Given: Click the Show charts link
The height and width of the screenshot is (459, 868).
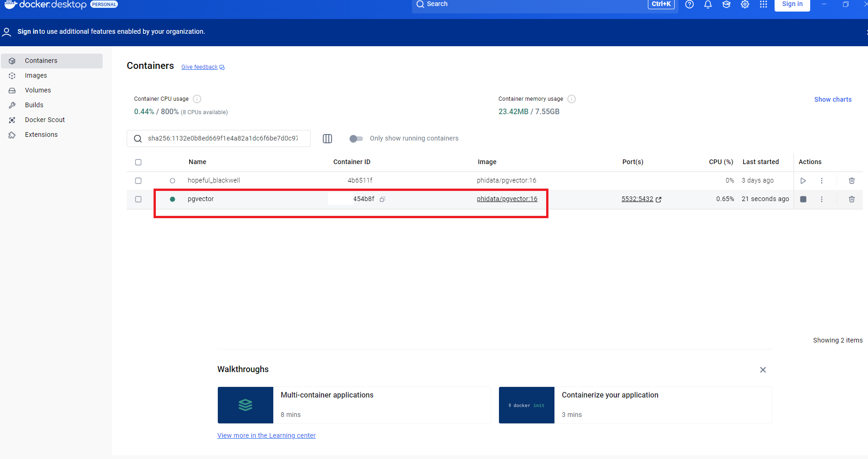Looking at the screenshot, I should 832,99.
